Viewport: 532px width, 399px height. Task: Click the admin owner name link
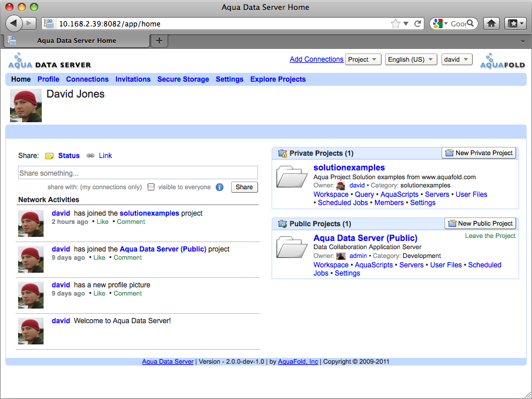358,256
